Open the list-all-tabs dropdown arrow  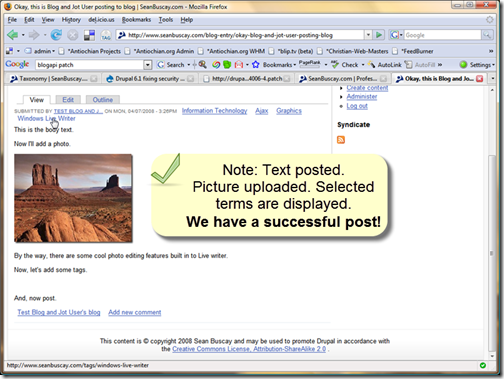point(493,79)
